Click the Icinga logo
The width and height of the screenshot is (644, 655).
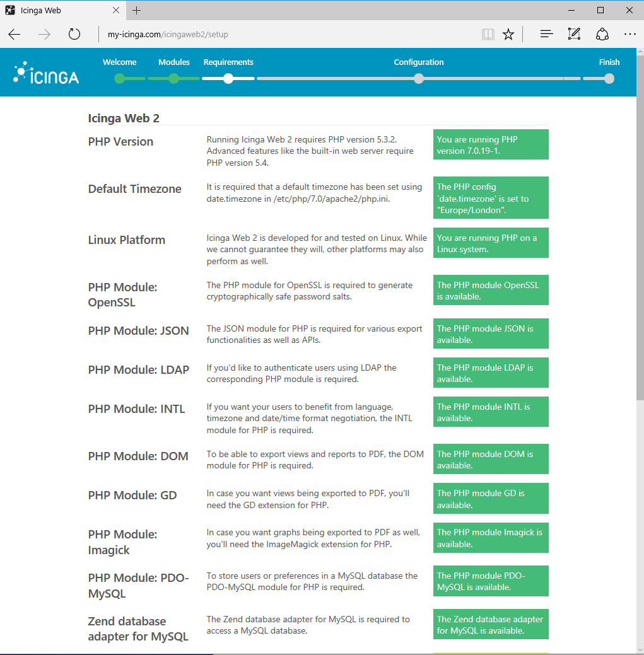coord(46,73)
